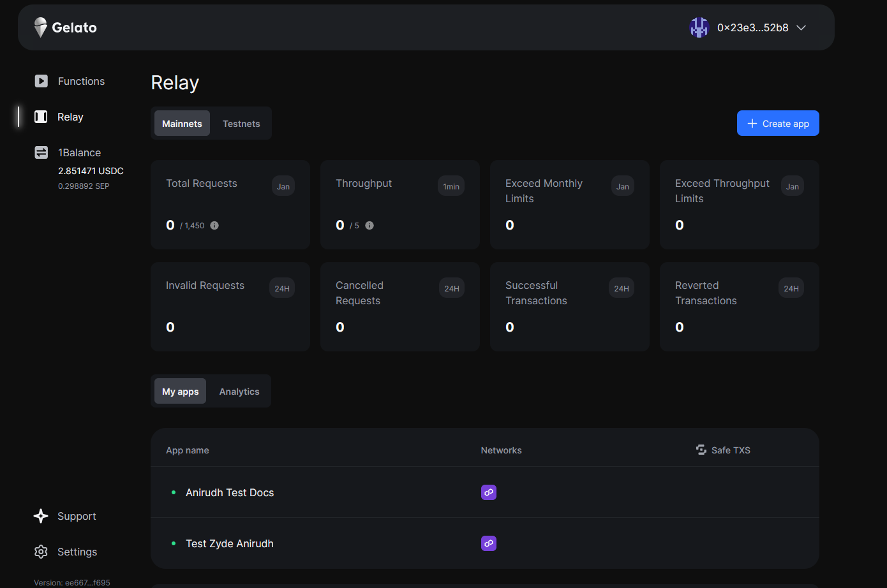The image size is (887, 588).
Task: Click the wallet avatar icon
Action: [699, 27]
